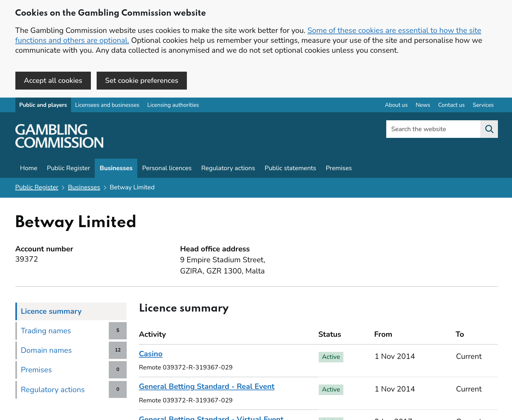Open Services link
512x420 pixels.
coord(483,105)
